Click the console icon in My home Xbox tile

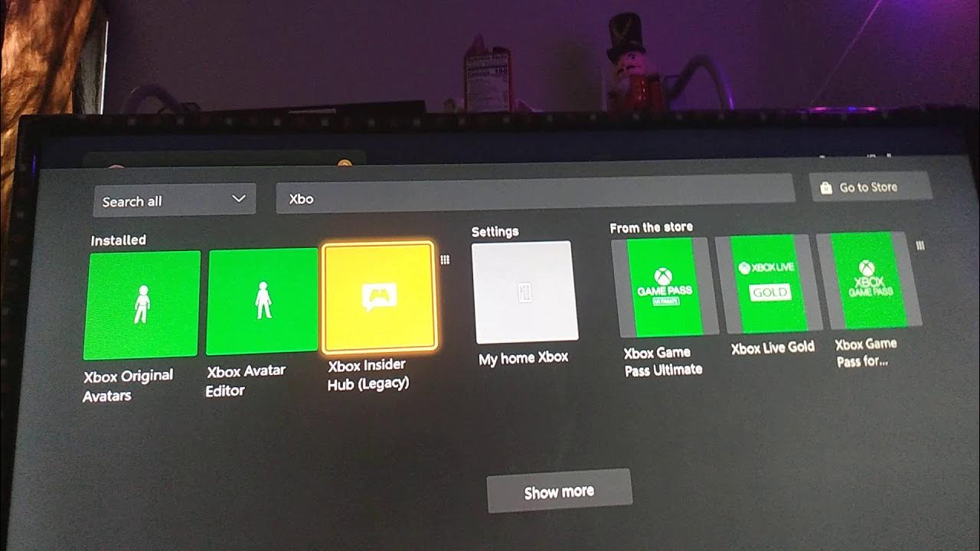pyautogui.click(x=524, y=292)
